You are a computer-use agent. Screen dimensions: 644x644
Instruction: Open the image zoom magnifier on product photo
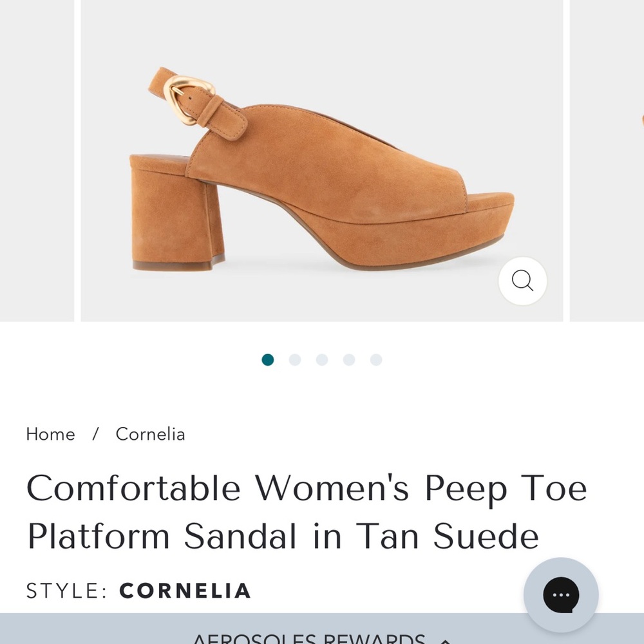(522, 281)
